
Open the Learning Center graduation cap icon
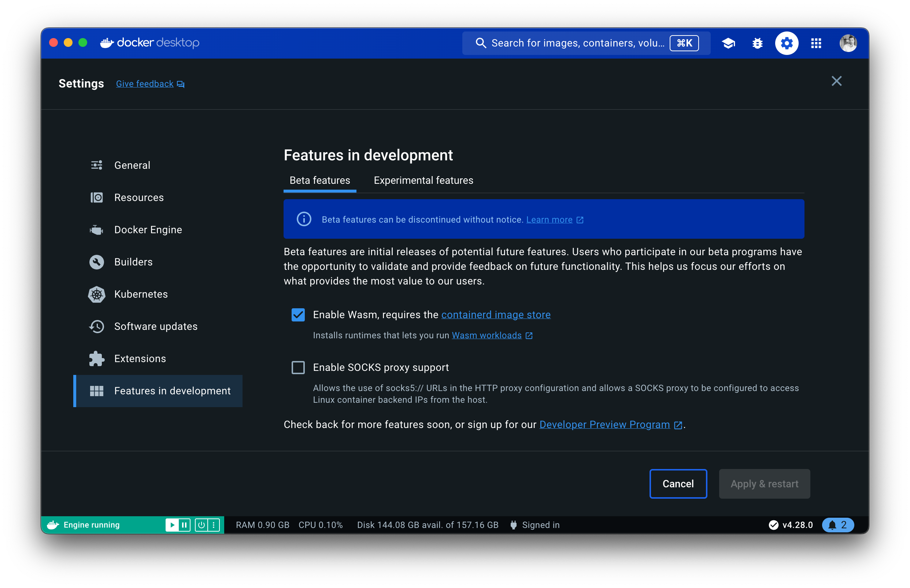(729, 43)
